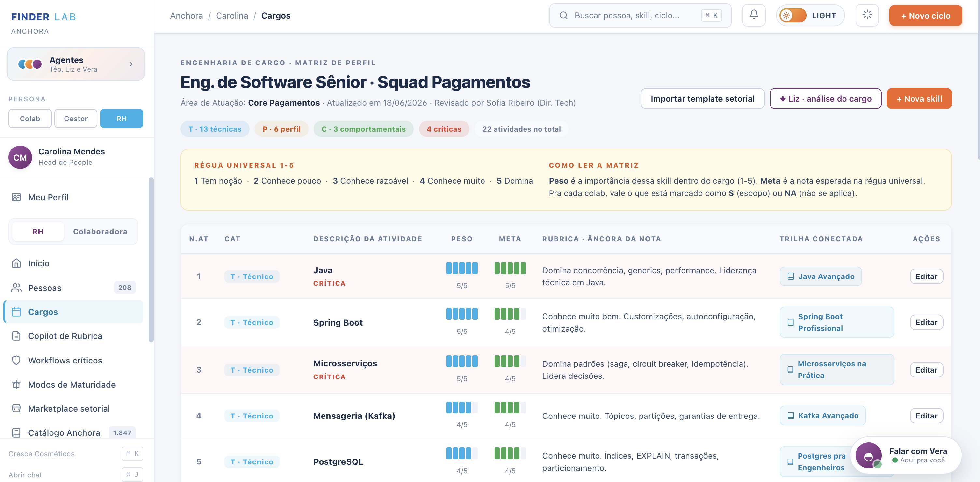Viewport: 980px width, 482px height.
Task: Click the Vera chat avatar icon
Action: (869, 455)
